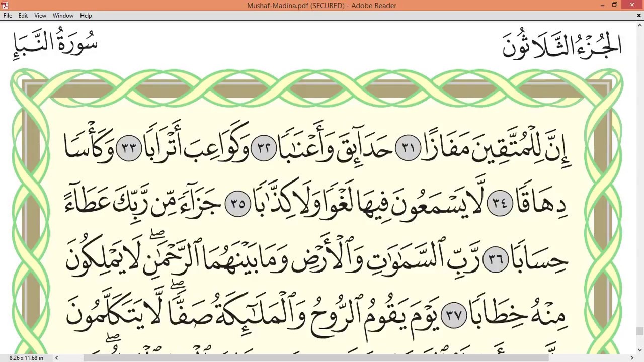Click verse marker ٣١ in the first line
The height and width of the screenshot is (362, 644).
point(408,148)
